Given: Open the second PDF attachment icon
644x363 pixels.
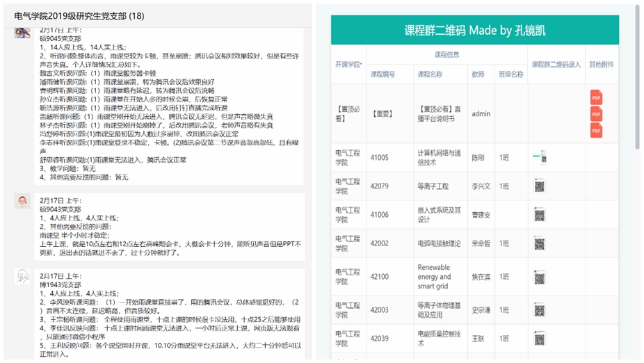Looking at the screenshot, I should click(x=596, y=114).
